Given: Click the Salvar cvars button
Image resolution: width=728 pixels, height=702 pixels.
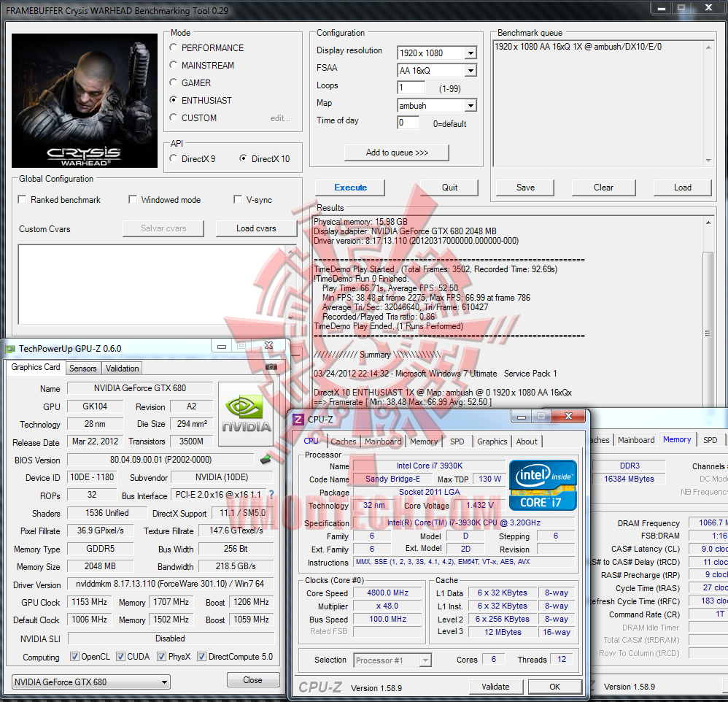Looking at the screenshot, I should [x=163, y=228].
